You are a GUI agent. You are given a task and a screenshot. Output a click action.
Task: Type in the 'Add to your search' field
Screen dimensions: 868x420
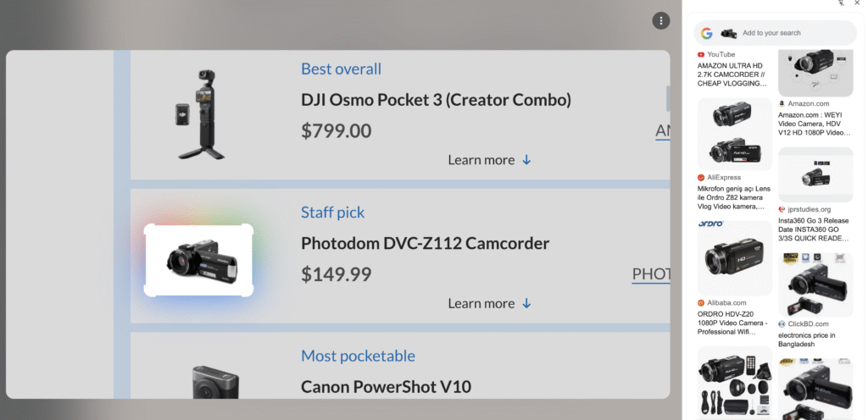coord(793,33)
